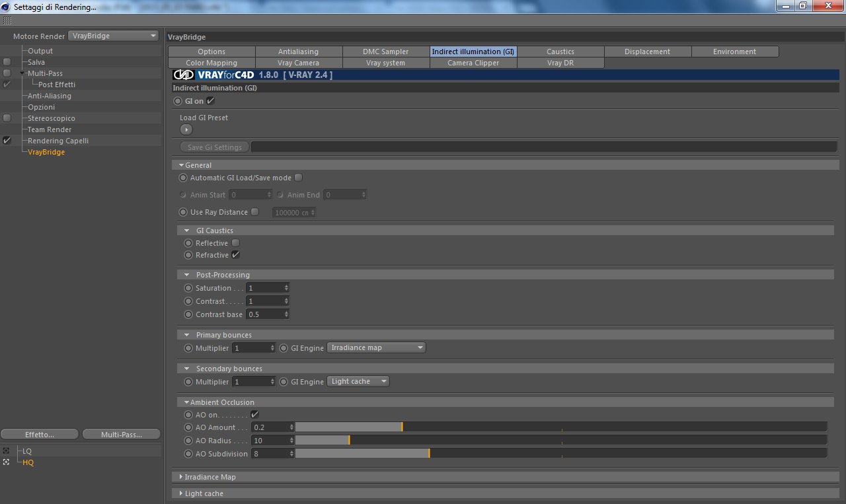Click the animation dot beside Primary bounces GI Engine
The height and width of the screenshot is (504, 846).
[284, 348]
